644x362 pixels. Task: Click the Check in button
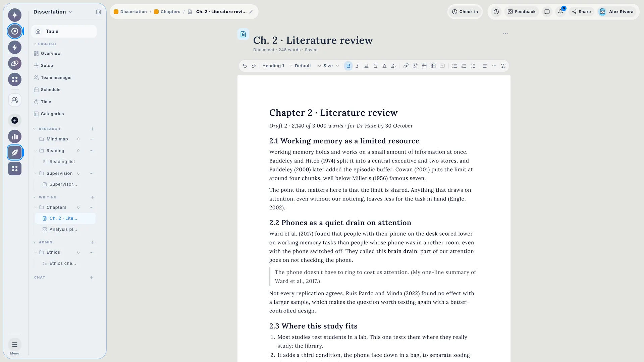tap(465, 12)
